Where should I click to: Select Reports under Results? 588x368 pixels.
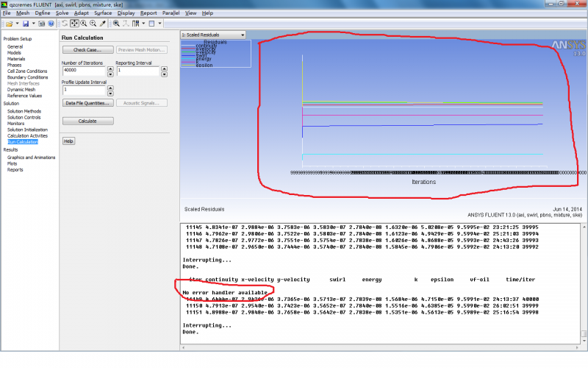tap(15, 170)
